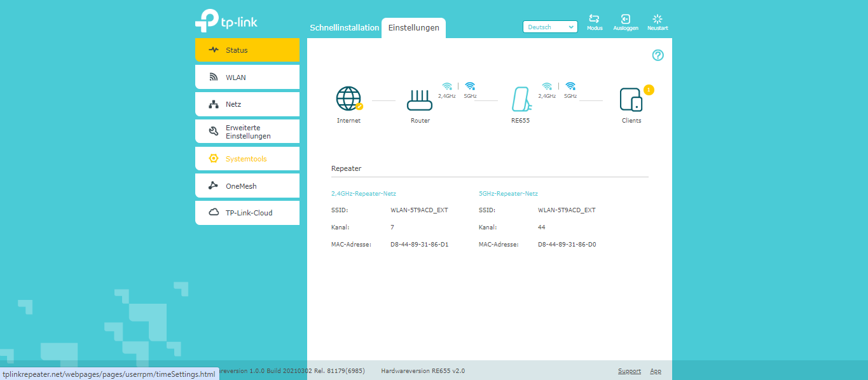Click MAC address D8-44-89-31-86-D1

419,244
